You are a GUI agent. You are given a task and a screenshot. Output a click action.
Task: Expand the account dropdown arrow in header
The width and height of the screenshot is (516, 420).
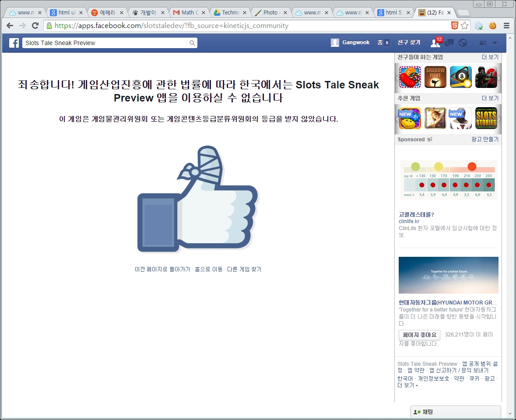click(x=495, y=43)
